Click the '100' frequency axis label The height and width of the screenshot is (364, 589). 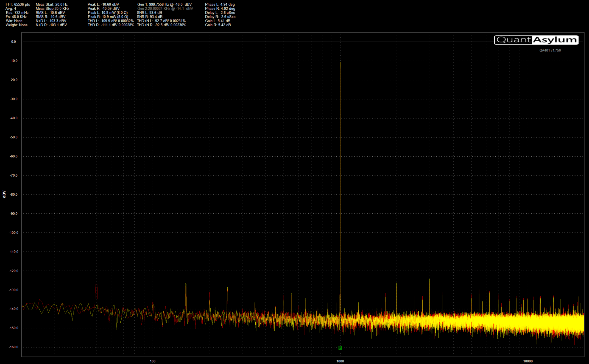tap(153, 361)
